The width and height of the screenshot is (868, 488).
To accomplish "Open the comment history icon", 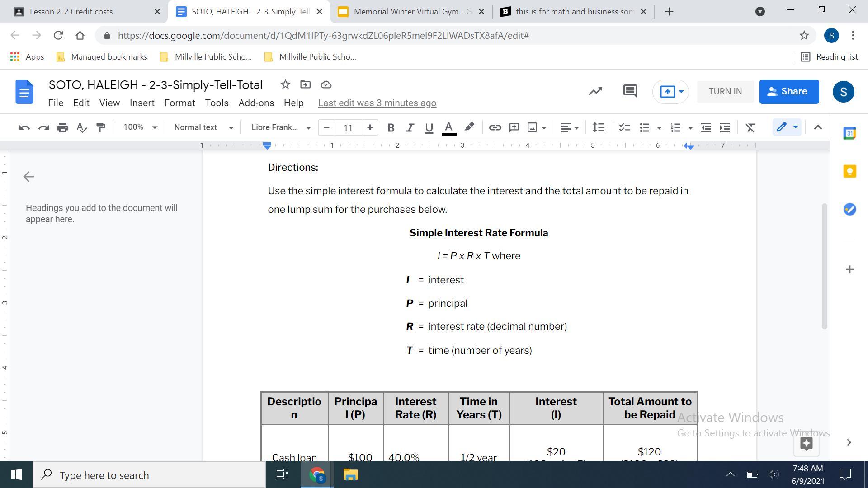I will (x=630, y=91).
